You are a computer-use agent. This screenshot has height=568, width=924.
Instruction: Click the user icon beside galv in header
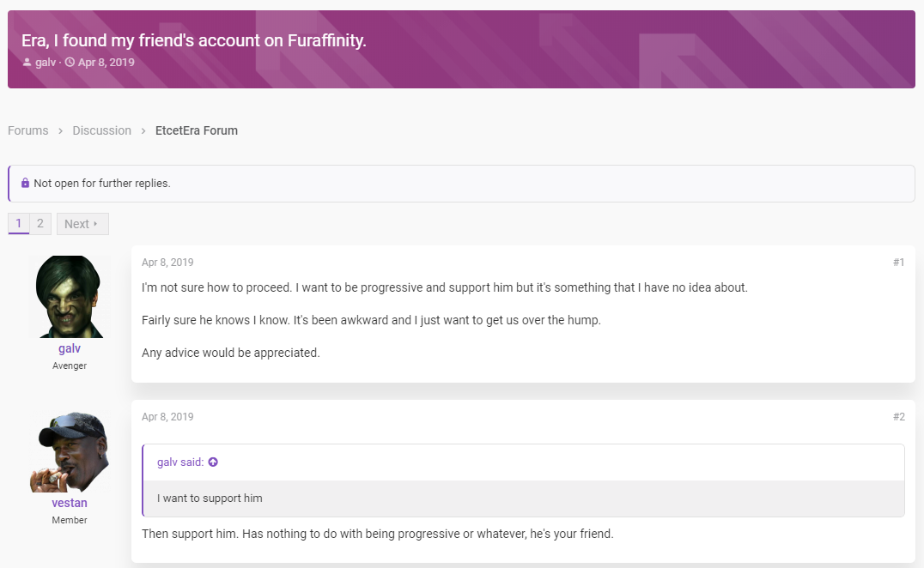pyautogui.click(x=27, y=63)
